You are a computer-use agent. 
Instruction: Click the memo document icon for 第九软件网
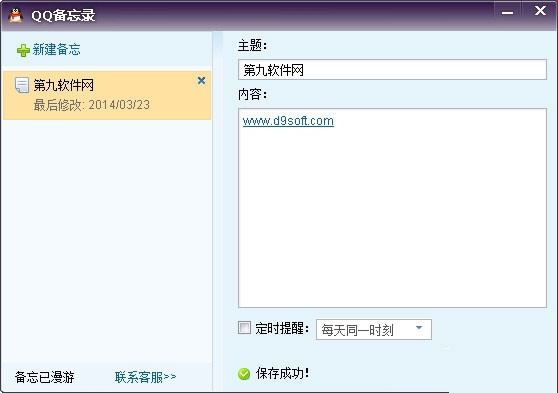click(x=22, y=85)
